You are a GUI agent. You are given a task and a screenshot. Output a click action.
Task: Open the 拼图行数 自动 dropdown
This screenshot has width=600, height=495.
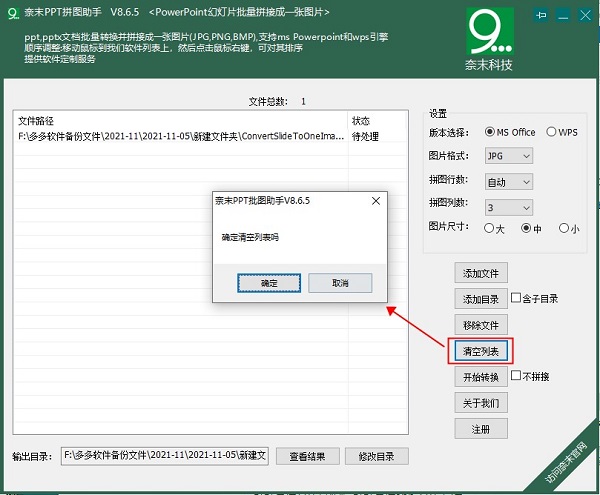click(509, 182)
